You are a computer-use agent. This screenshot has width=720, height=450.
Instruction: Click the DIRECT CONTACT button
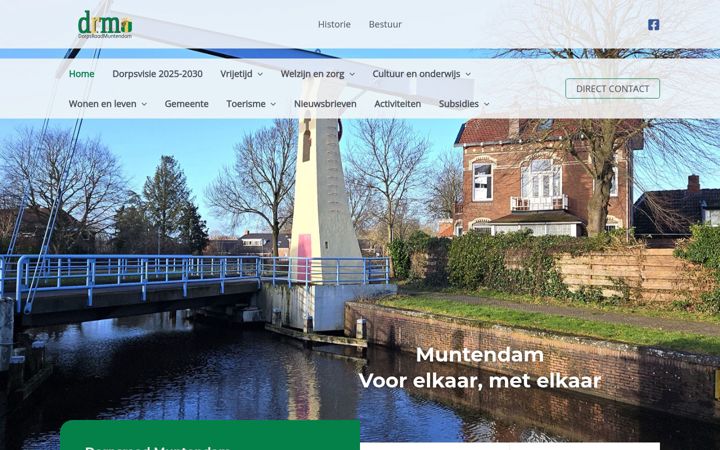[613, 89]
